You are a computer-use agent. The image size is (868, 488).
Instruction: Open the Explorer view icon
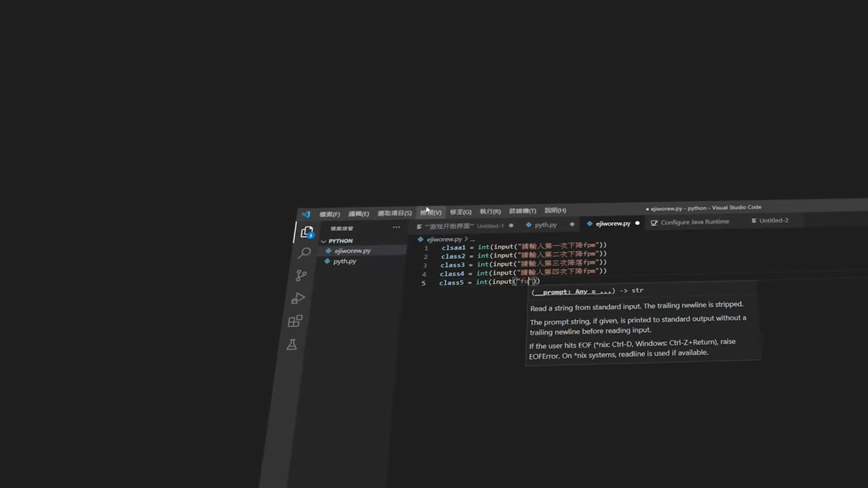click(307, 232)
